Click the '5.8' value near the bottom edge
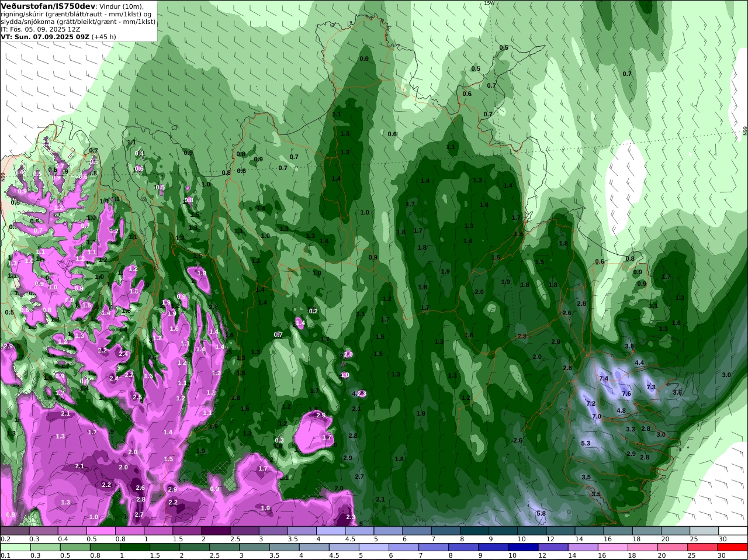 click(541, 513)
